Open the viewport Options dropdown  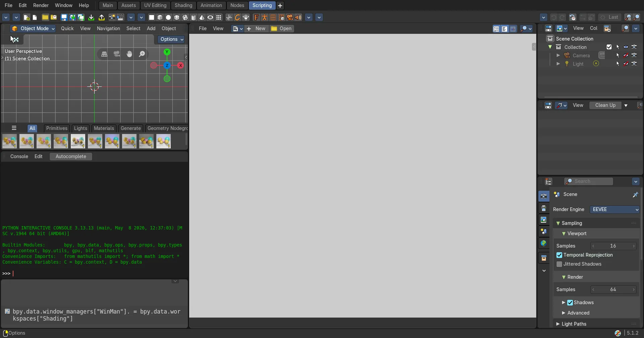click(171, 39)
